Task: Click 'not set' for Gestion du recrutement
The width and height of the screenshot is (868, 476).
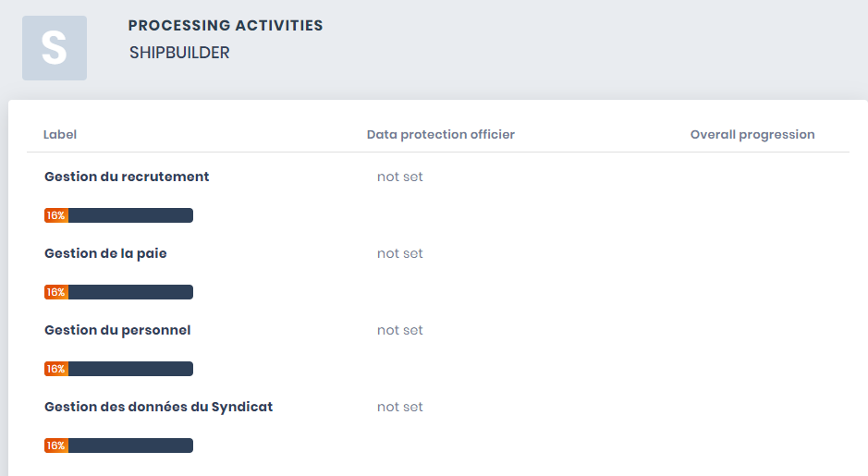Action: pos(399,177)
